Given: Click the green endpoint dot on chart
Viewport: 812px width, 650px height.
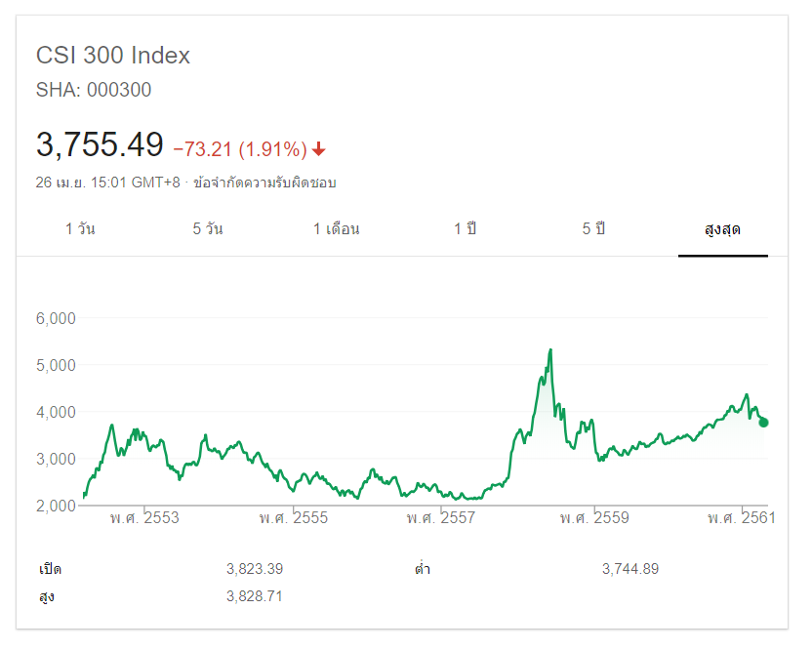Looking at the screenshot, I should 763,423.
